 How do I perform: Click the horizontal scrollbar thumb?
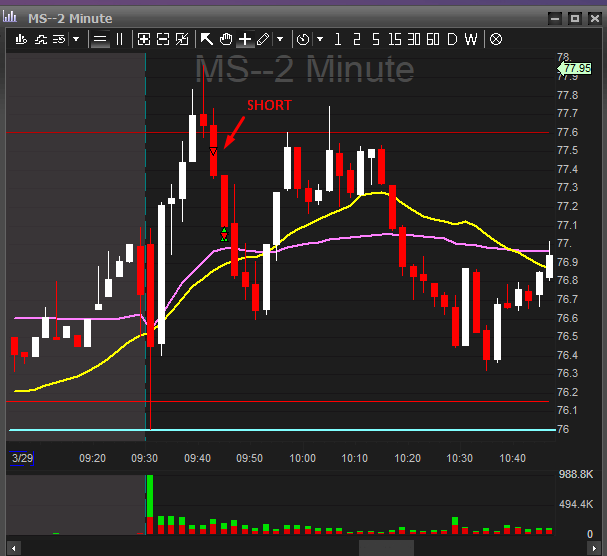click(x=386, y=548)
